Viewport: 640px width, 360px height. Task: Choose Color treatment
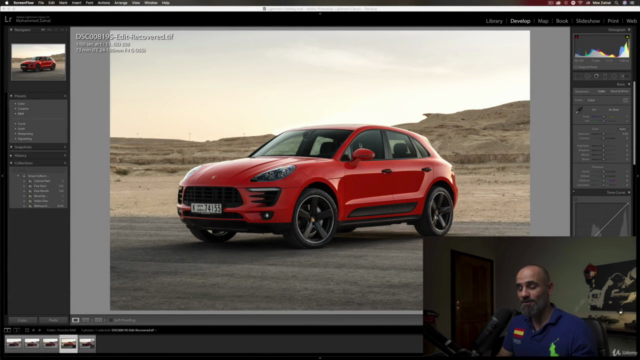[x=601, y=91]
